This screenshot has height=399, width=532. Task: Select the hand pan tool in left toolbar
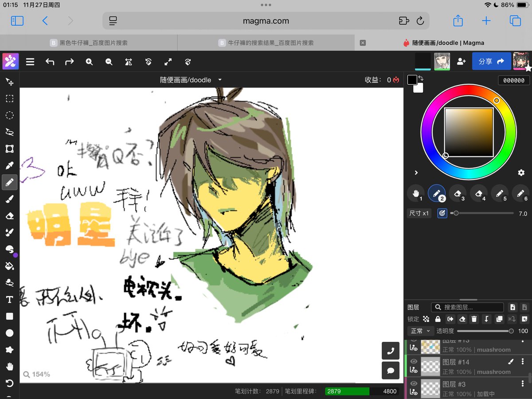click(9, 367)
